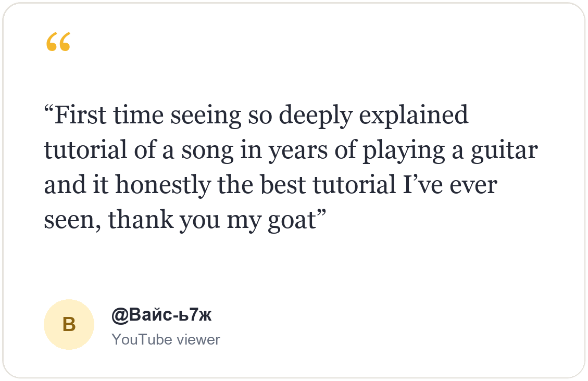Image resolution: width=588 pixels, height=381 pixels.
Task: Click the orange quotation mark icon
Action: coord(58,41)
